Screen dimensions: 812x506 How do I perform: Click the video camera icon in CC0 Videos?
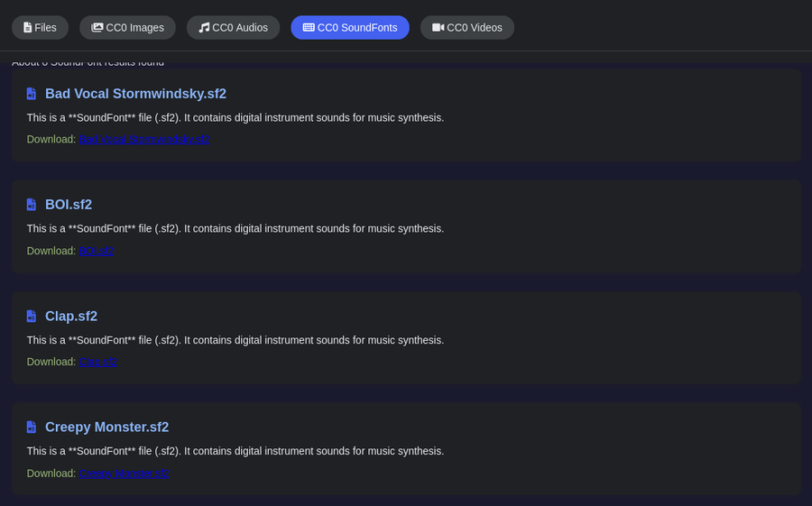tap(438, 28)
